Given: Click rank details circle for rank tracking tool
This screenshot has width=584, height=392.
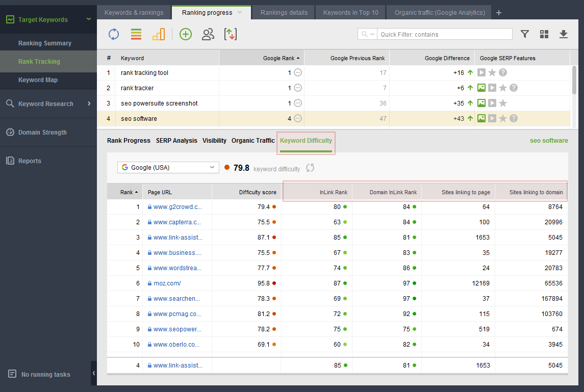Looking at the screenshot, I should click(x=297, y=72).
